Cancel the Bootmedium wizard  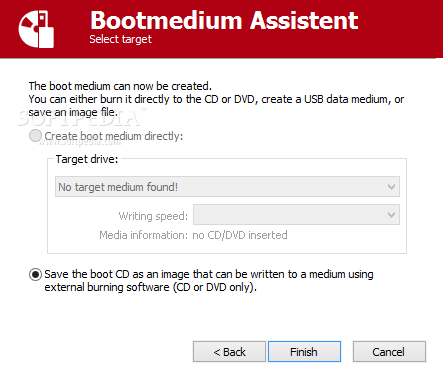[389, 352]
